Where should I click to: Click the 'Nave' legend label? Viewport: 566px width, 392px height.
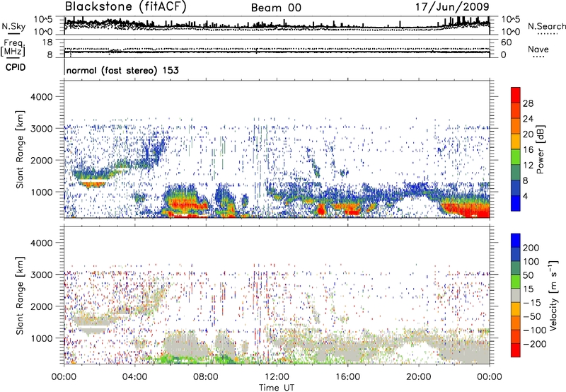pyautogui.click(x=538, y=50)
